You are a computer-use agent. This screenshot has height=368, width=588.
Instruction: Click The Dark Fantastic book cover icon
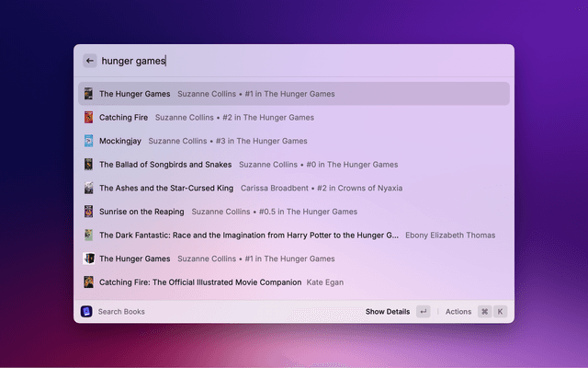pyautogui.click(x=89, y=235)
